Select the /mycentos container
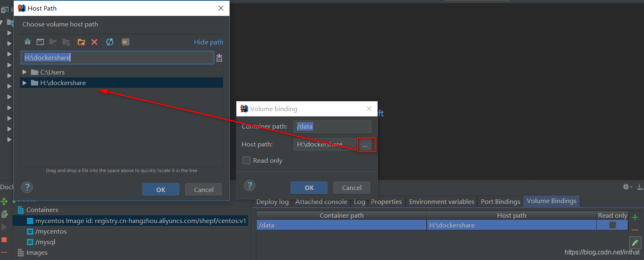This screenshot has height=260, width=644. click(51, 231)
